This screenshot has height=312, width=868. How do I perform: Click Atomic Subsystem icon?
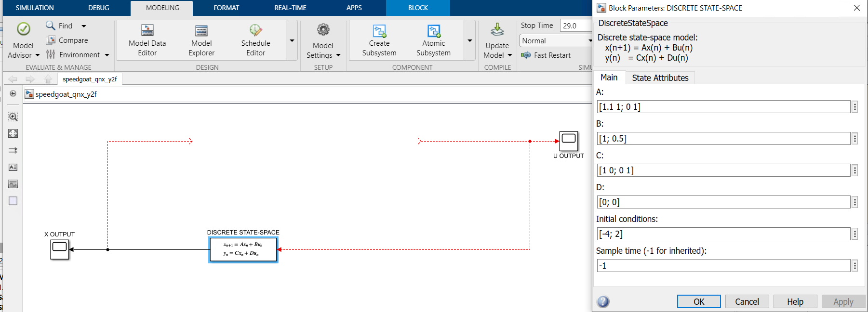[433, 31]
